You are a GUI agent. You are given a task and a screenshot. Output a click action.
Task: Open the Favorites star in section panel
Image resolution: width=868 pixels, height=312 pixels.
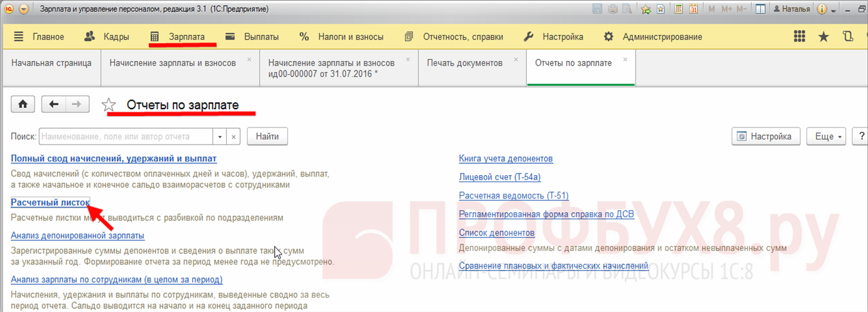point(823,36)
